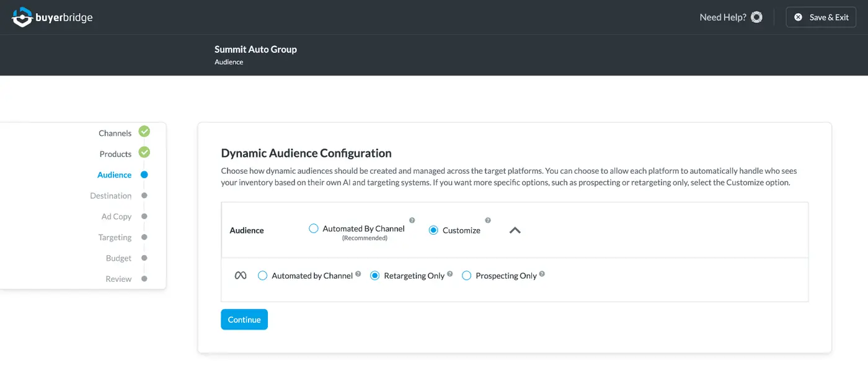Click help icon beside Meta Automated by Channel
868x370 pixels.
(x=358, y=274)
